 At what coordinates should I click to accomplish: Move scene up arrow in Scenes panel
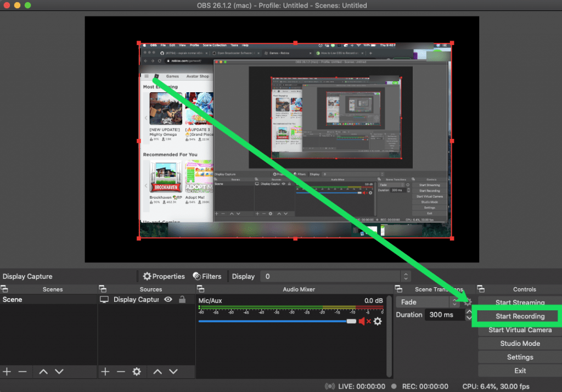pyautogui.click(x=43, y=372)
